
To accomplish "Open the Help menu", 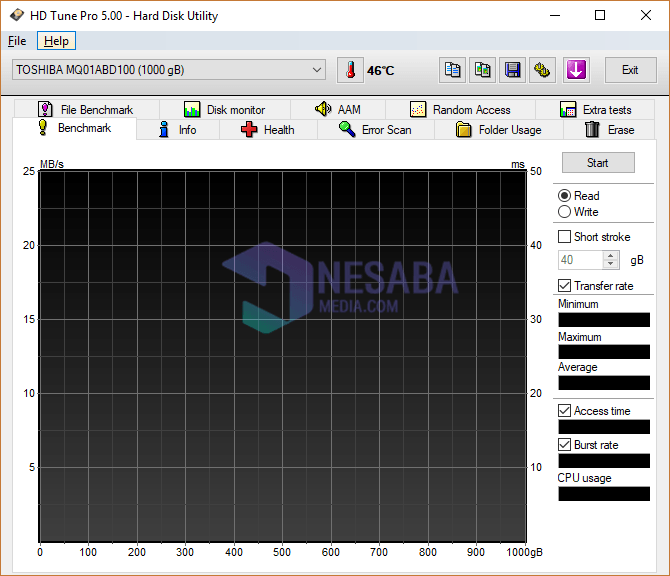I will click(56, 41).
